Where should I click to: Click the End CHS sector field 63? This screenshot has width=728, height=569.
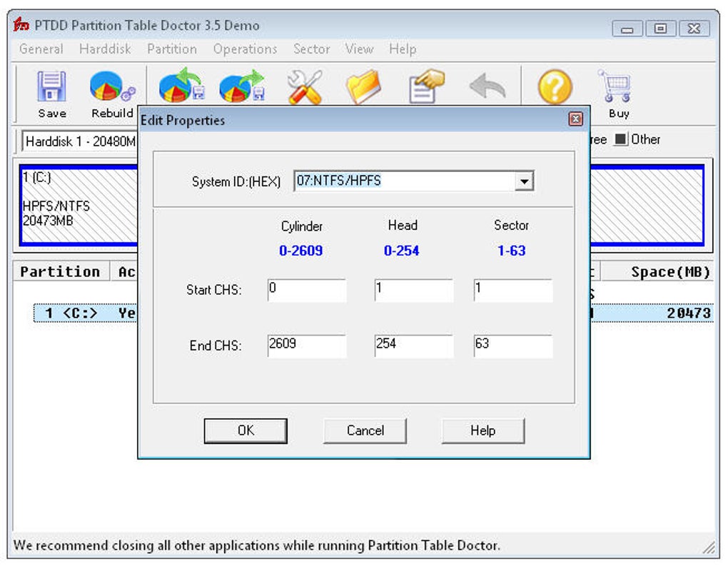[513, 346]
